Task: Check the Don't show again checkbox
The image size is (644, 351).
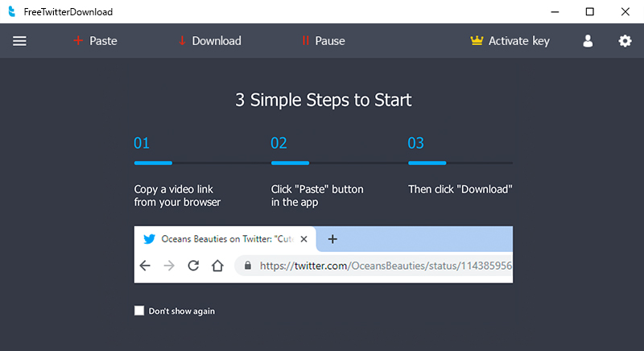Action: point(139,311)
